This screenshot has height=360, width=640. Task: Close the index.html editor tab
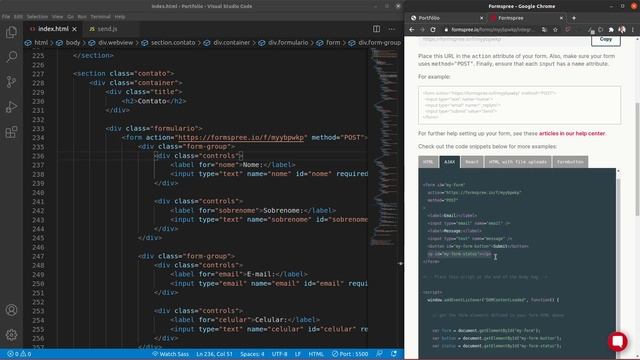click(75, 29)
